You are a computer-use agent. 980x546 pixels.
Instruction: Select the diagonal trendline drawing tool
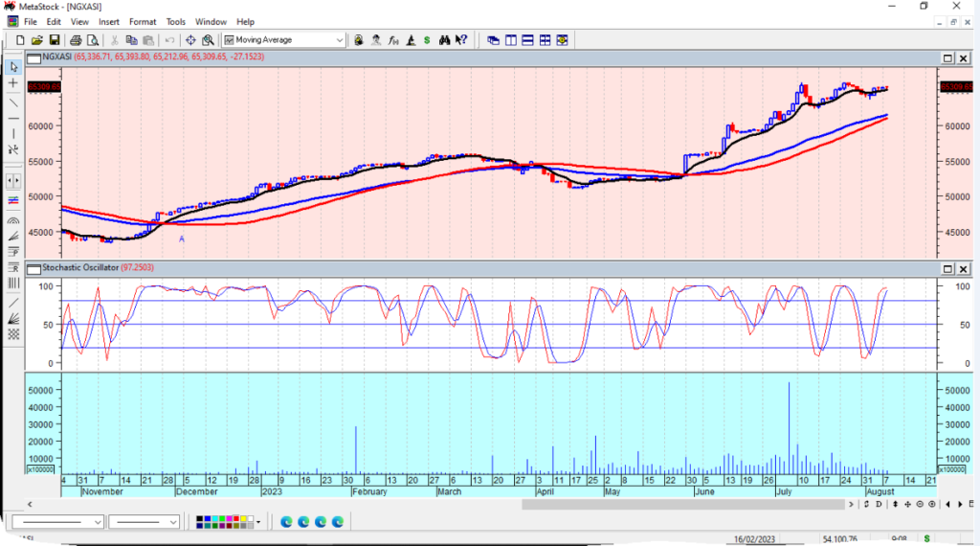pyautogui.click(x=13, y=102)
